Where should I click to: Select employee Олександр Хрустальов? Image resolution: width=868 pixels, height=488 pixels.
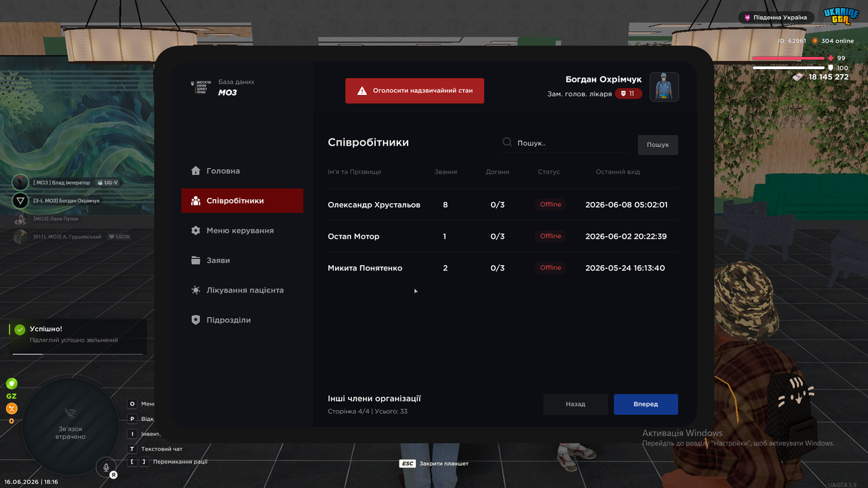pyautogui.click(x=374, y=205)
